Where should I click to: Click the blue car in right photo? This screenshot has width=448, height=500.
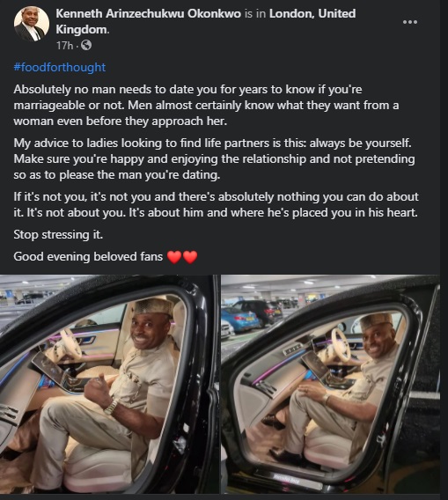pyautogui.click(x=243, y=319)
